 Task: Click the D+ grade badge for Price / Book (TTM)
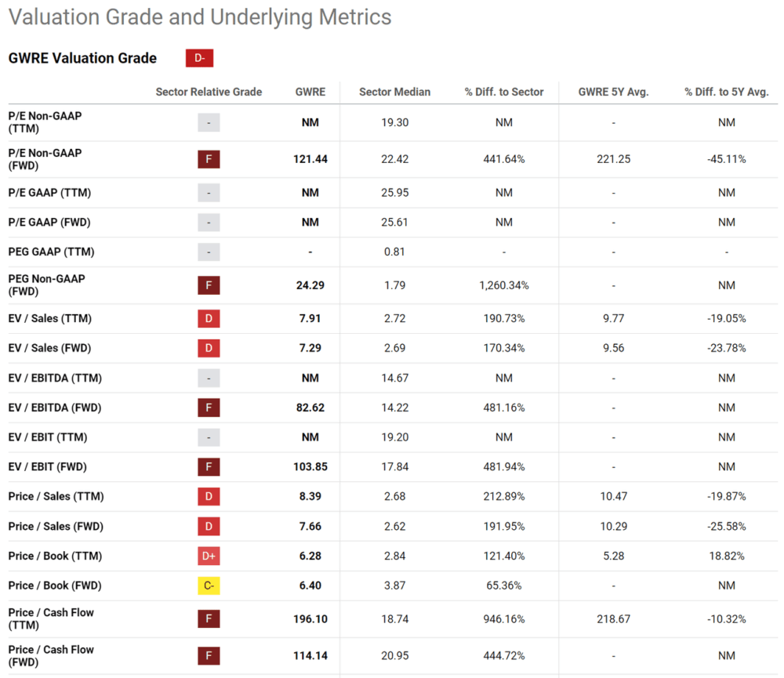(209, 556)
